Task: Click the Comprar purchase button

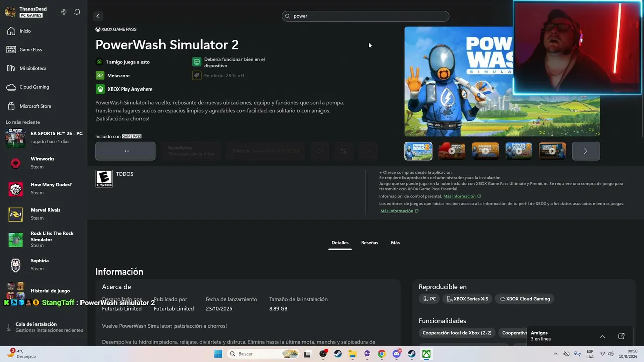Action: tap(266, 151)
